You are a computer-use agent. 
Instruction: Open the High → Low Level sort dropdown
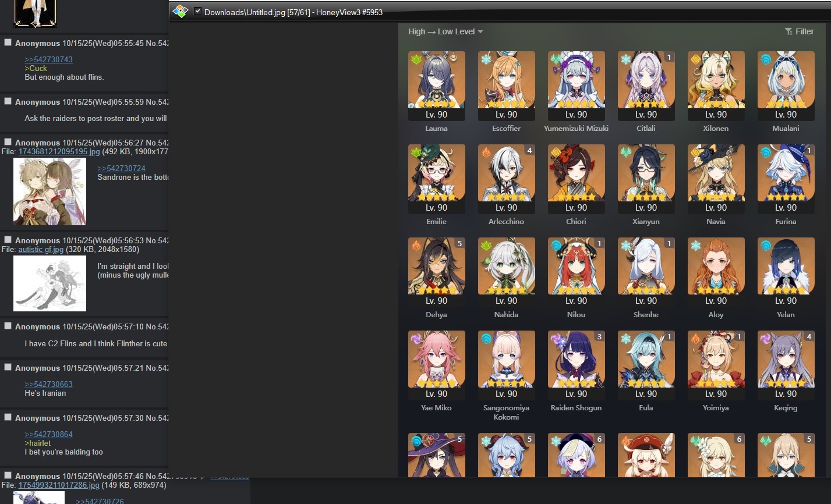[x=445, y=31]
